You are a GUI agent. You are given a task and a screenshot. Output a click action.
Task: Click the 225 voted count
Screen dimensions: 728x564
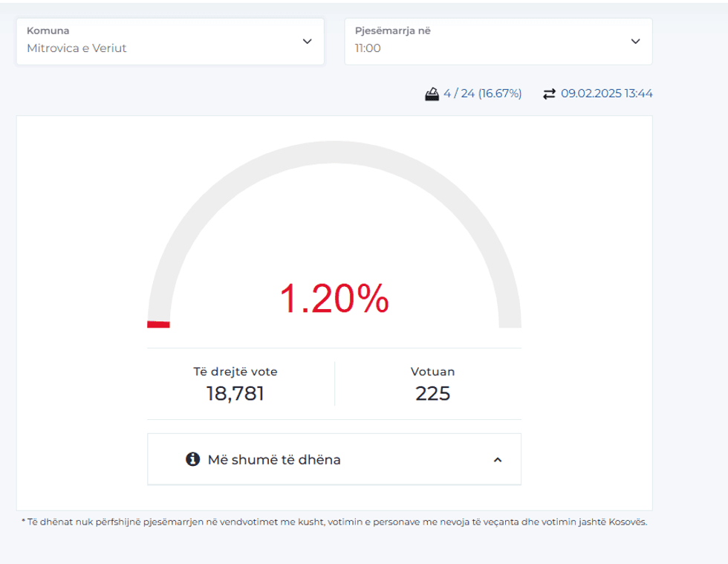(432, 394)
